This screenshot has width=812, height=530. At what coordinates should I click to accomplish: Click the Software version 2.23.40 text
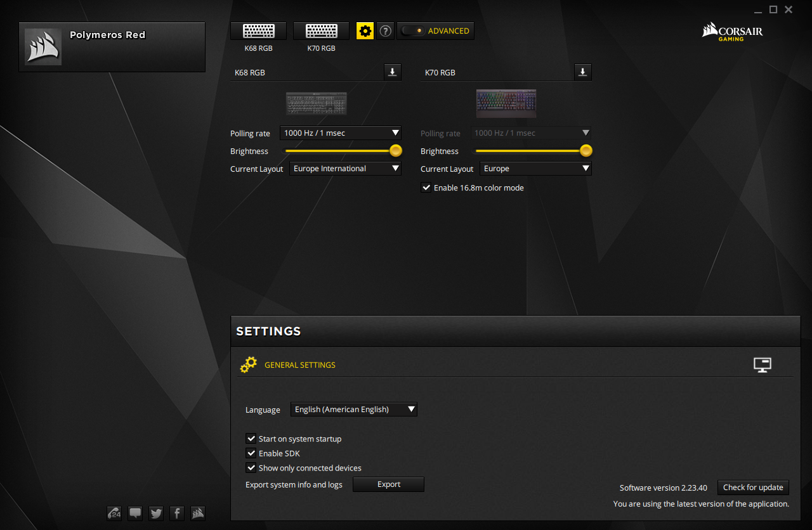pos(664,488)
